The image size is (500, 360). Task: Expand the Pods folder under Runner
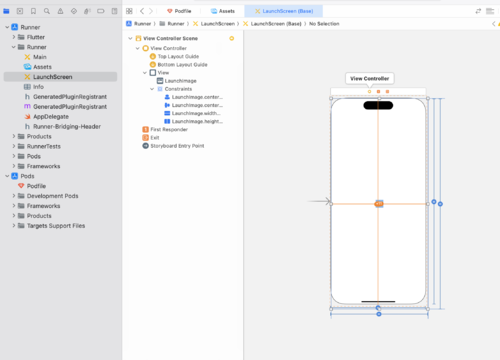tap(14, 156)
